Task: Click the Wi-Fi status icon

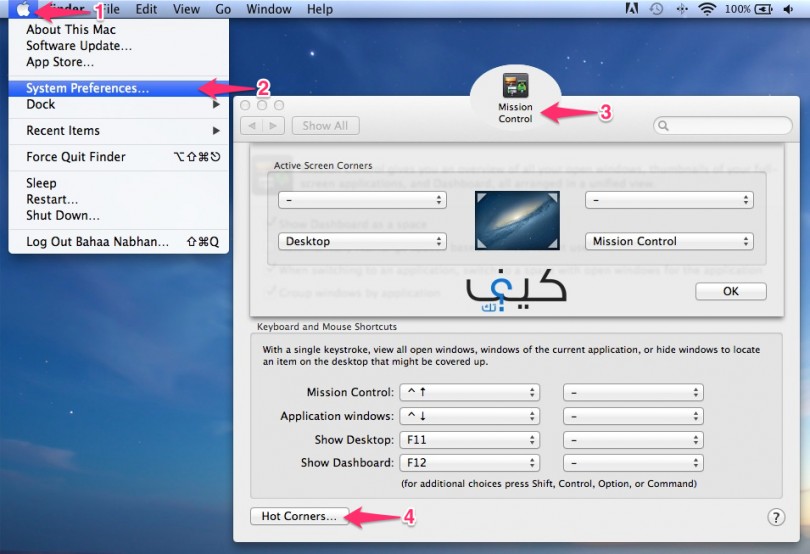Action: click(708, 9)
